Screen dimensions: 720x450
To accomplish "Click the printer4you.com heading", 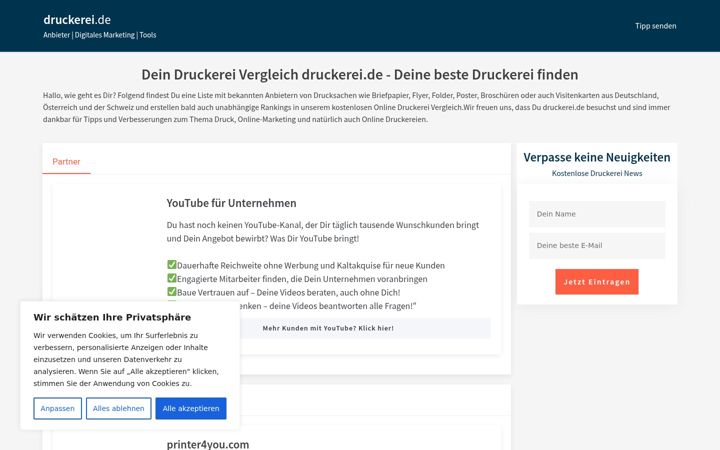I will tap(208, 444).
